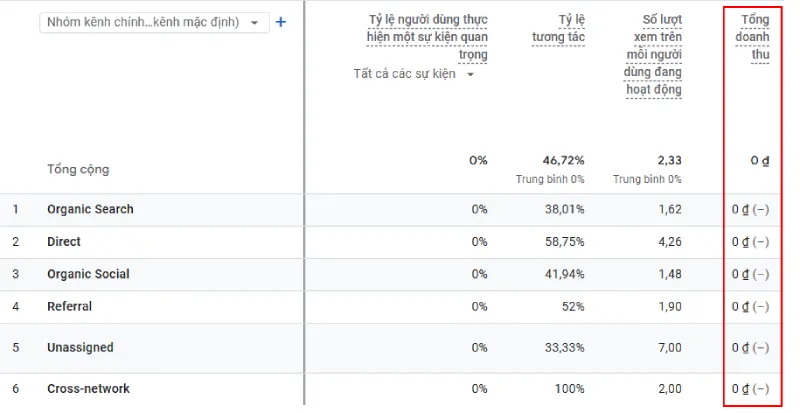This screenshot has height=413, width=800.
Task: Open the primary channel group dropdown
Action: [x=154, y=22]
